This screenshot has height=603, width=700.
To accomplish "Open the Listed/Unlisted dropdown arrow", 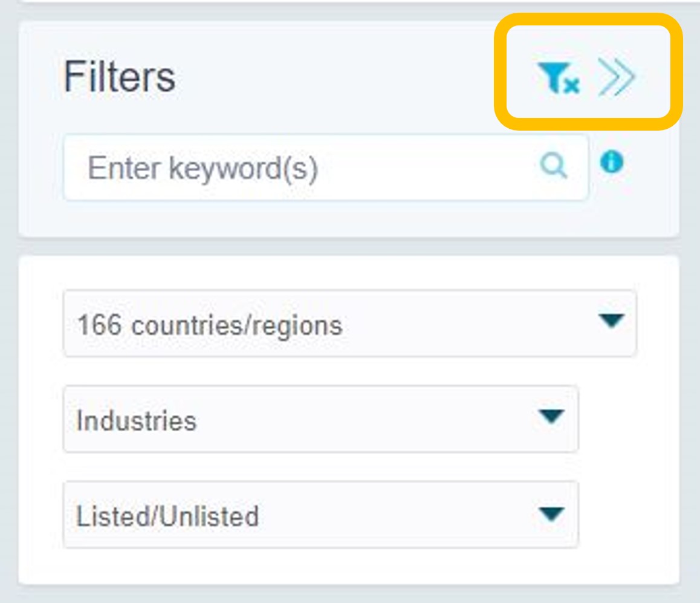I will coord(551,514).
